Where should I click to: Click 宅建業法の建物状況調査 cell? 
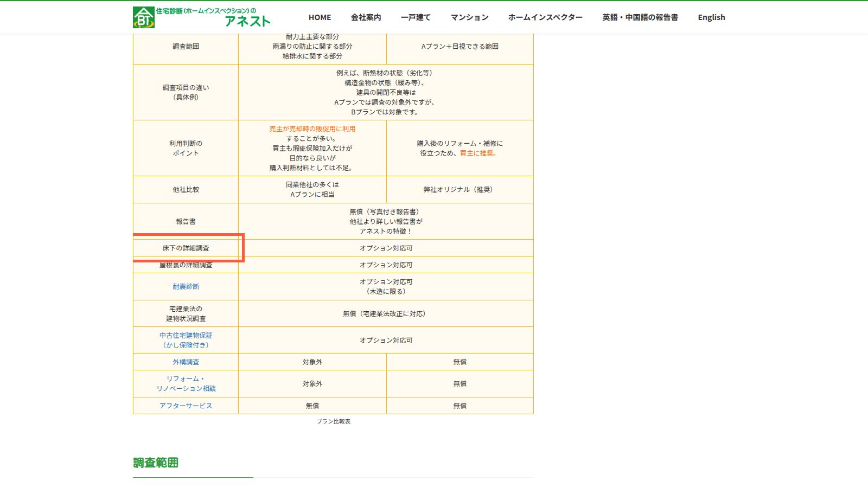click(186, 313)
